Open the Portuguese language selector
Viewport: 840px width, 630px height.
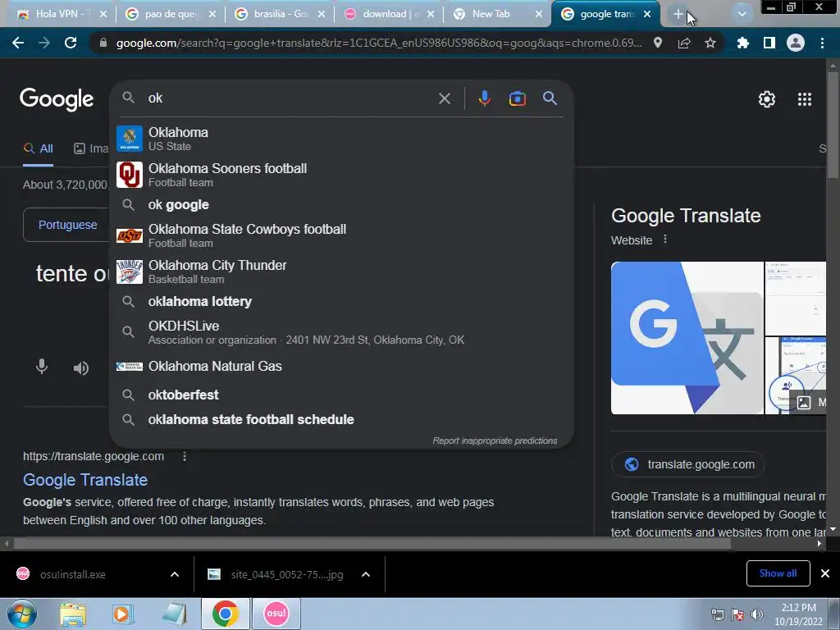pyautogui.click(x=67, y=225)
